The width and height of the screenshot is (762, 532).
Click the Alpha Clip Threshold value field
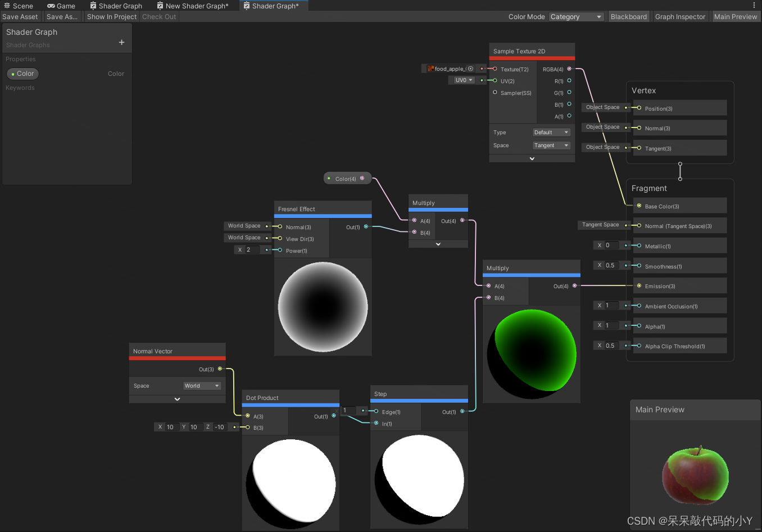(x=612, y=345)
